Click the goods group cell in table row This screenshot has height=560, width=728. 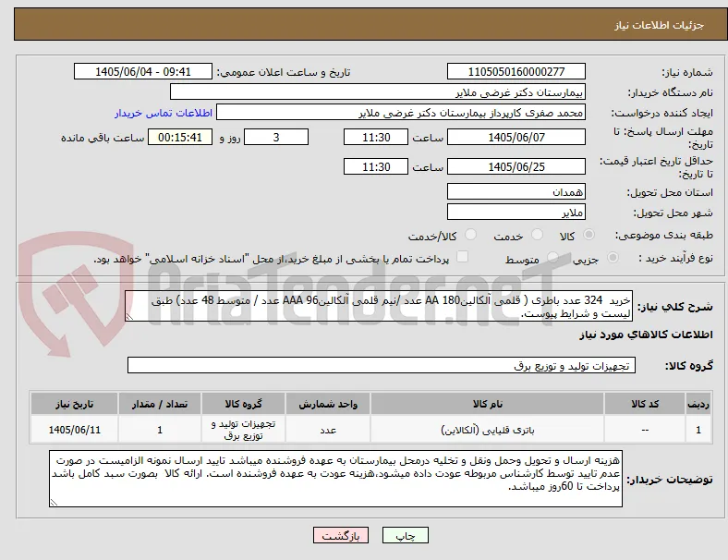[x=243, y=430]
